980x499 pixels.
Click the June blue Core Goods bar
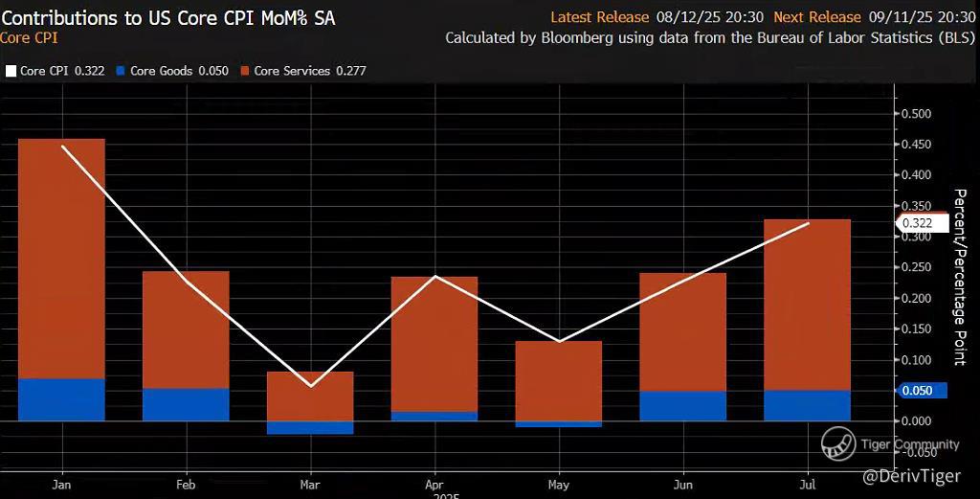(683, 406)
